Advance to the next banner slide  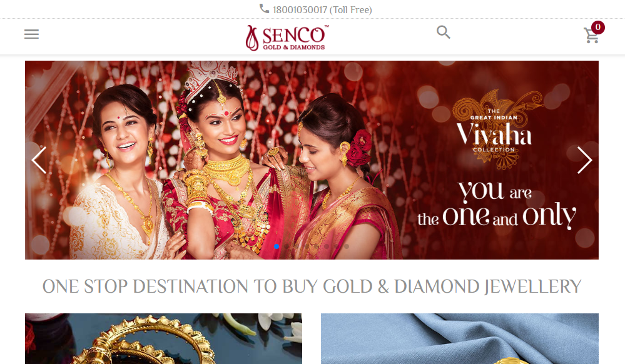pos(584,160)
